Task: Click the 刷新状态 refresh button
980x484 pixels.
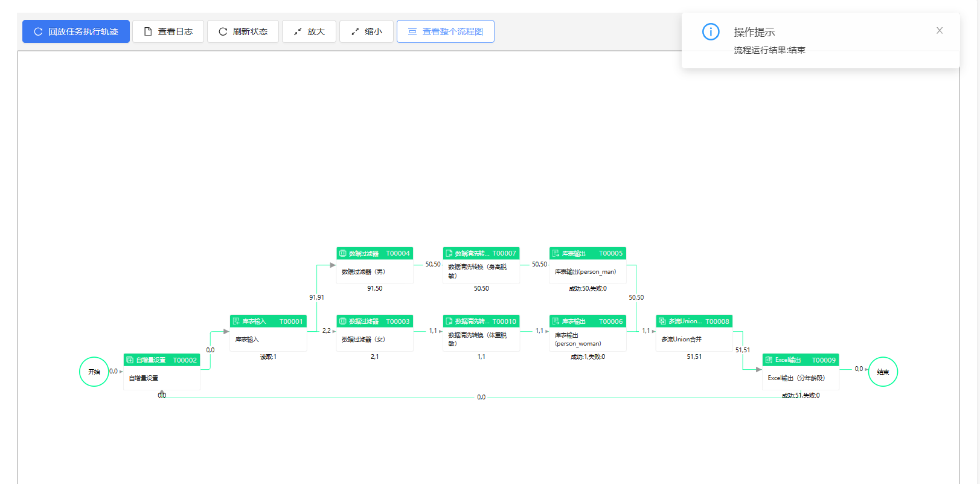Action: pos(243,31)
